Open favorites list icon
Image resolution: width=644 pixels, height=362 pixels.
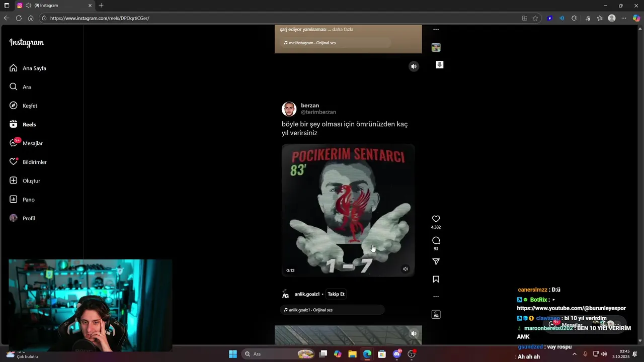(x=600, y=18)
